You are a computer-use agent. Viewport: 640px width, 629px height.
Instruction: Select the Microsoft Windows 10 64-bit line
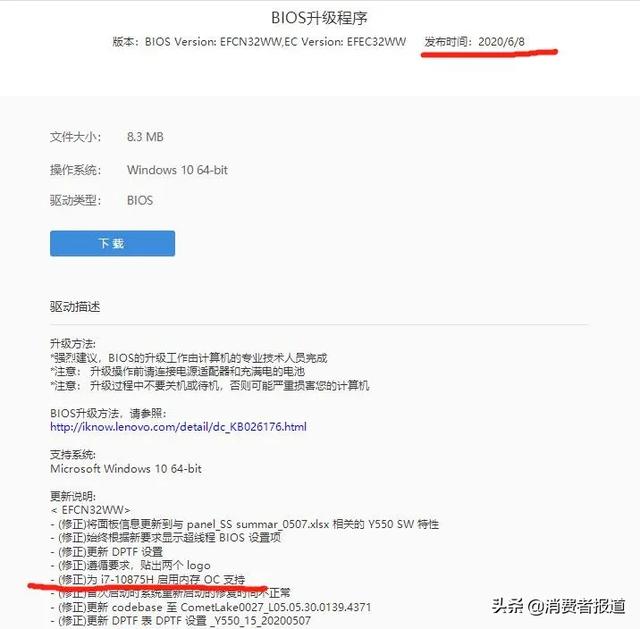tap(126, 469)
